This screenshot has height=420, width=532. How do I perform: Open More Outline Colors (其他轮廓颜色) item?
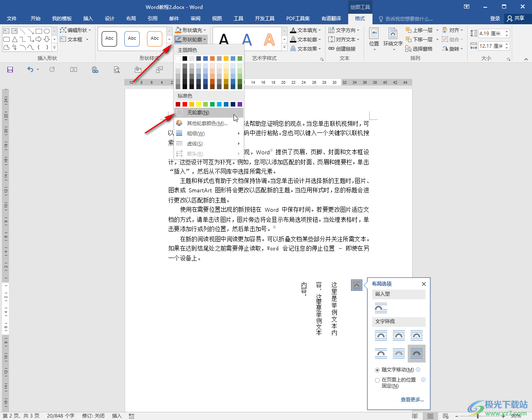tap(209, 123)
